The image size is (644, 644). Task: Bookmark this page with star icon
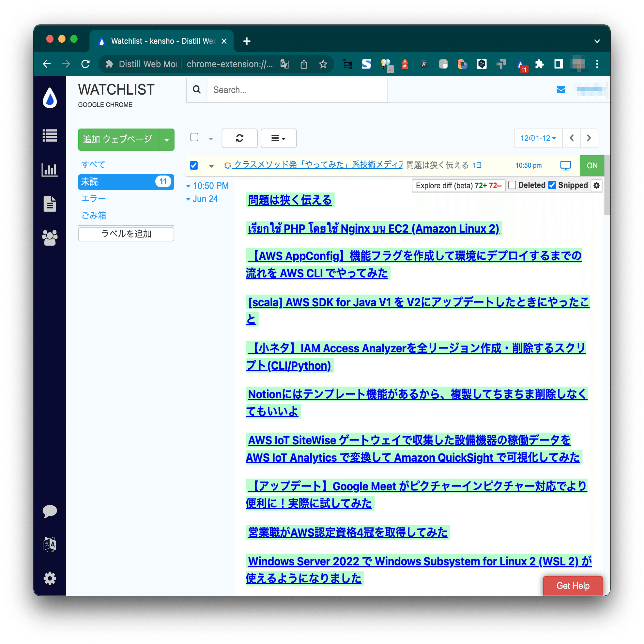coord(323,64)
